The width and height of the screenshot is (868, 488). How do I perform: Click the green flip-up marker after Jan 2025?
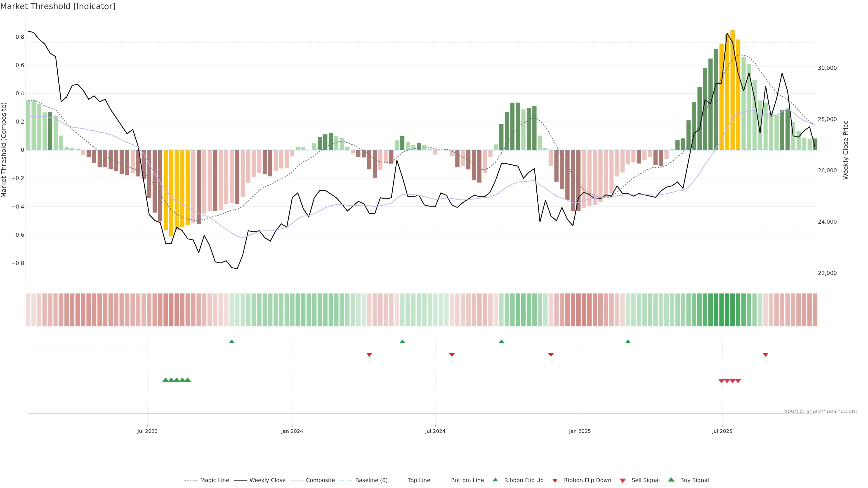tap(628, 342)
